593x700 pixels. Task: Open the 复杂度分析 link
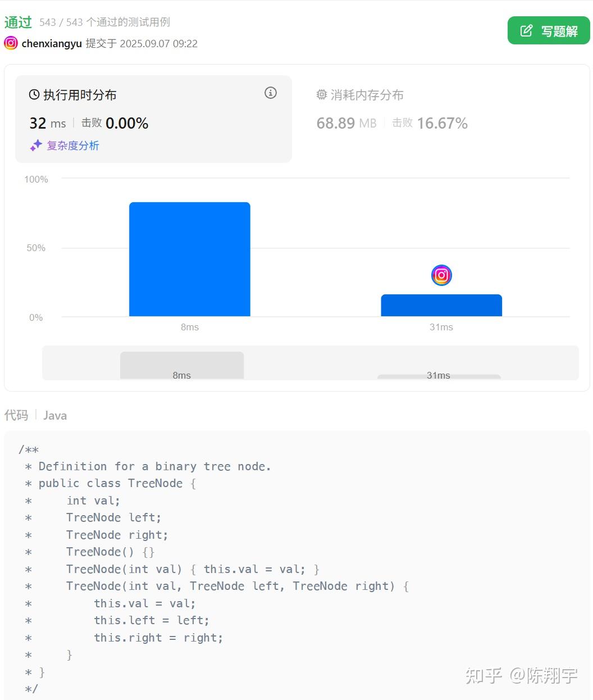pos(72,146)
